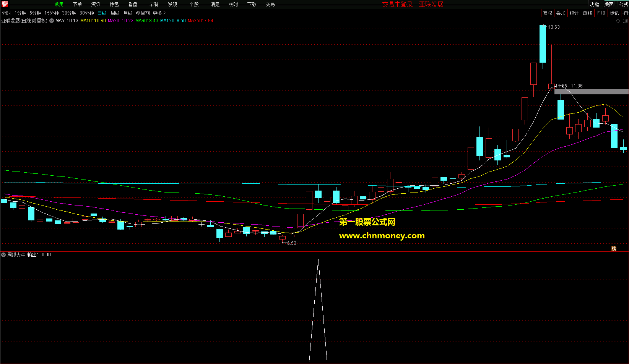Click the red app logo icon

click(x=5, y=4)
